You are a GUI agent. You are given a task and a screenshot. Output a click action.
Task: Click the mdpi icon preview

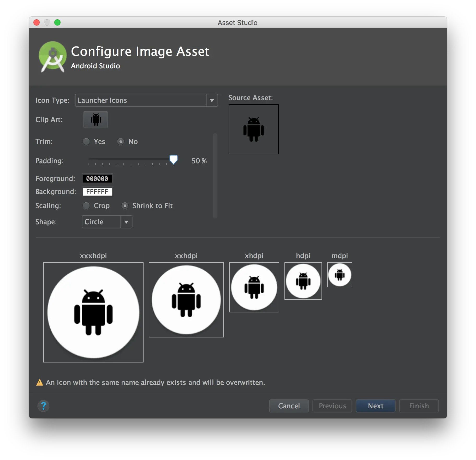click(x=340, y=275)
